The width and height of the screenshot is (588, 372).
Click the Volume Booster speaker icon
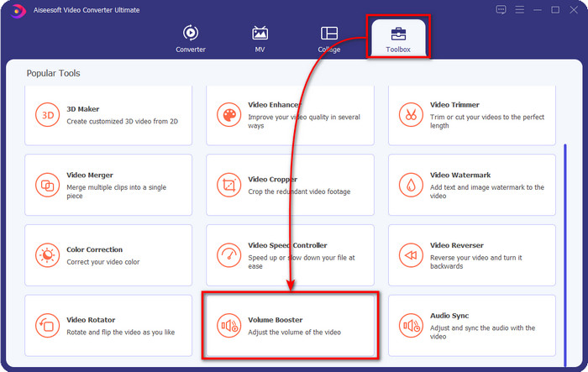228,326
